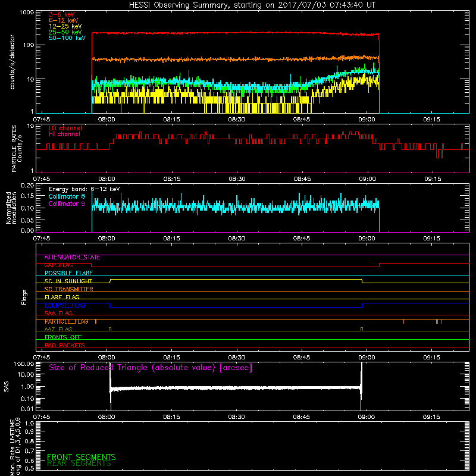Click the FRONT SEGMENTS legend label
Image resolution: width=476 pixels, height=476 pixels.
82,457
